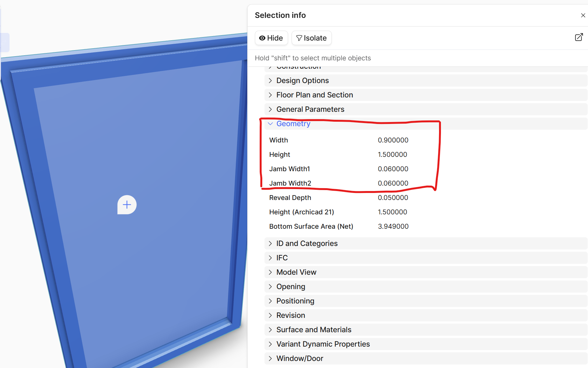Click the plus marker on the window model
Viewport: 588px width, 368px height.
[127, 205]
